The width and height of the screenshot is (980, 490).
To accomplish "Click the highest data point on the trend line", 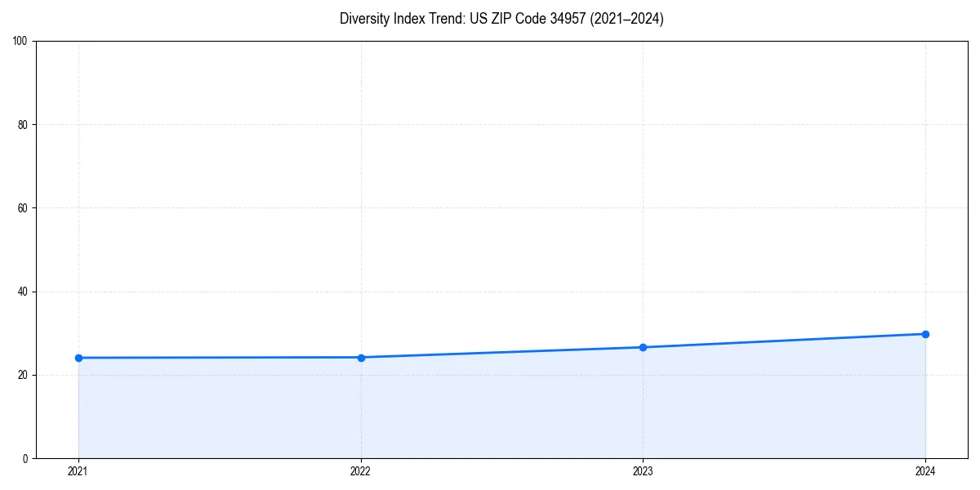I will tap(925, 333).
